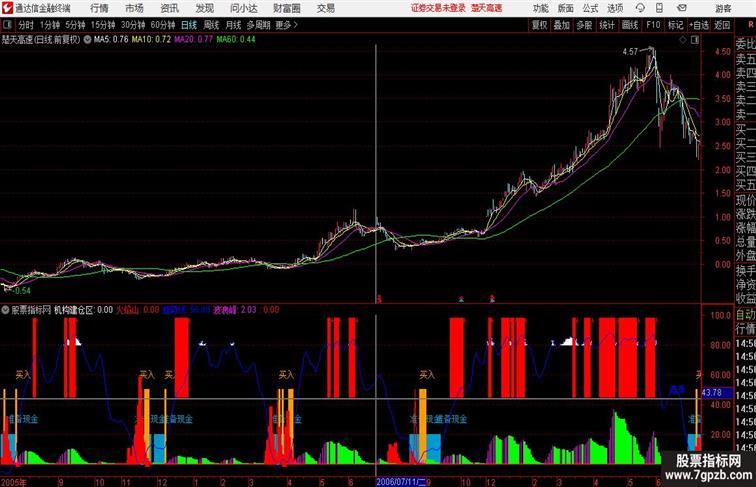Open the 资讯 menu
Screen dimensions: 756x487
click(x=169, y=8)
